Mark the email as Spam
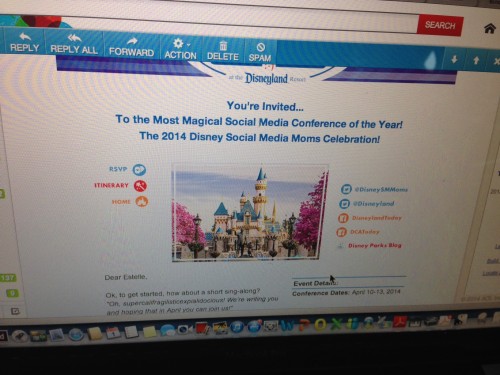 [260, 53]
